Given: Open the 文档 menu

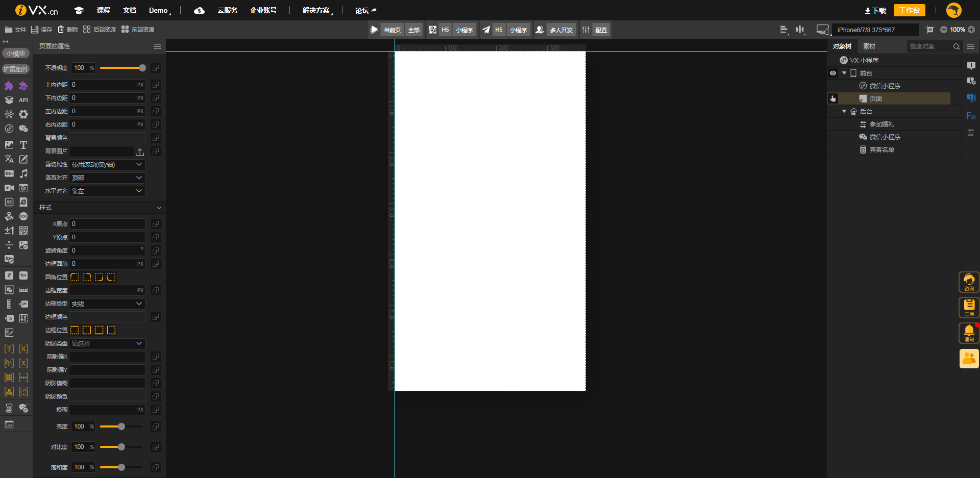Looking at the screenshot, I should click(x=130, y=10).
